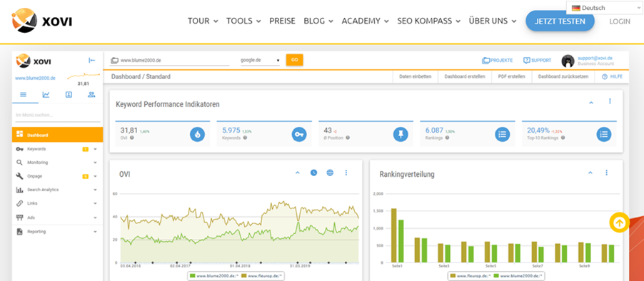Viewport: 644px width, 281px height.
Task: Expand the Onpage sidebar section arrow
Action: pyautogui.click(x=95, y=176)
